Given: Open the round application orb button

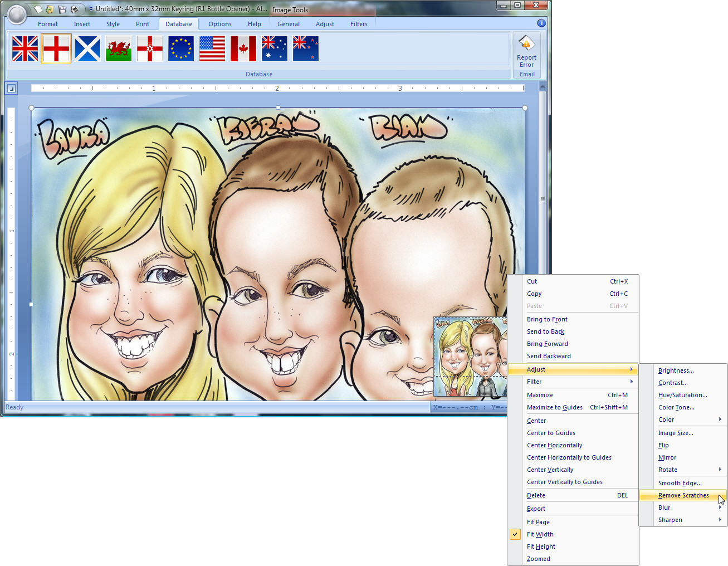Looking at the screenshot, I should click(17, 13).
